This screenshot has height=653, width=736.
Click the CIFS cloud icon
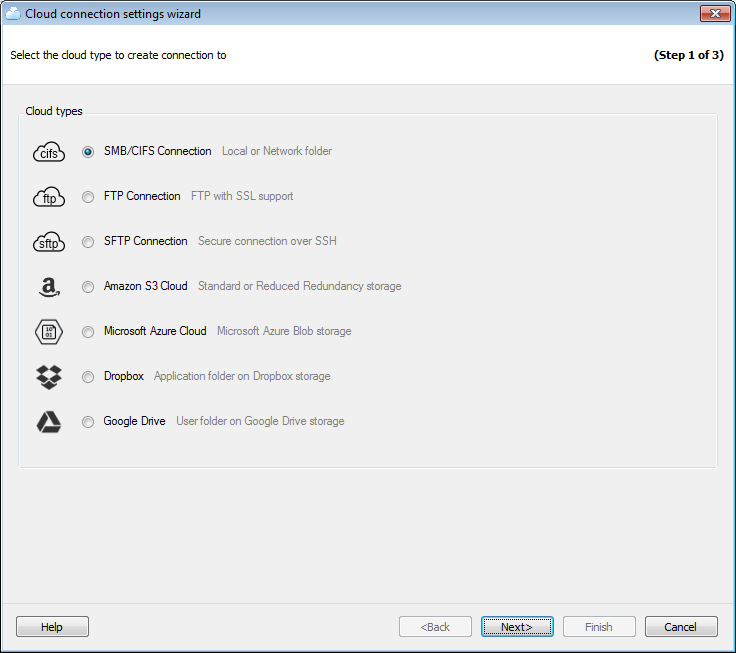pyautogui.click(x=49, y=152)
